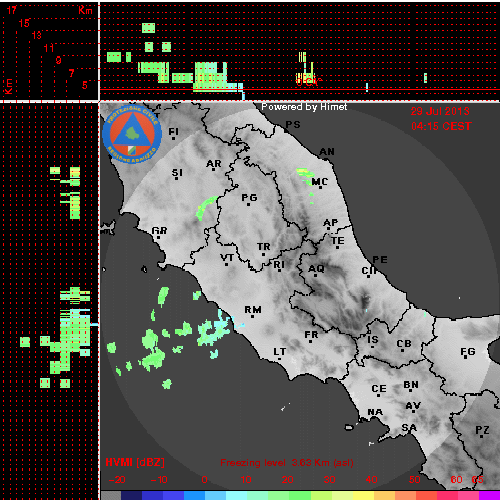The width and height of the screenshot is (500, 500).
Task: Click the PZ city label
Action: (482, 430)
